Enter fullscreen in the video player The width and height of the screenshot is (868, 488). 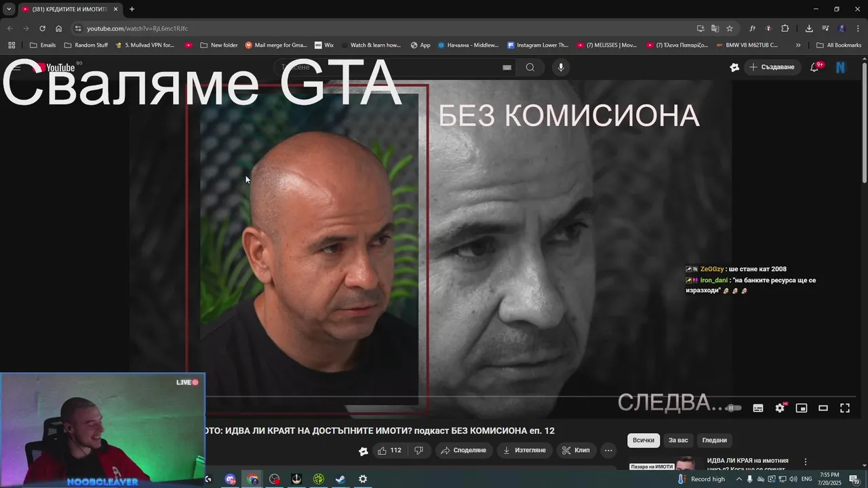pos(845,408)
